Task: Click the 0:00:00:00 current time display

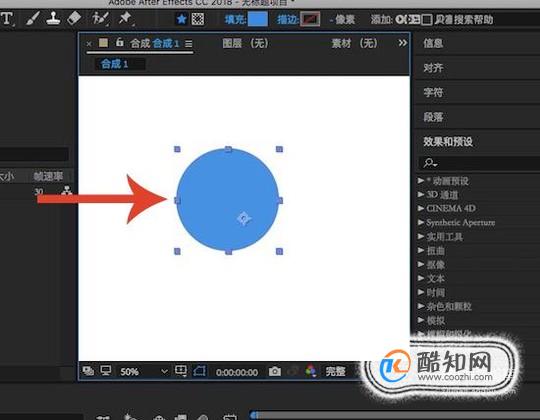Action: (237, 372)
